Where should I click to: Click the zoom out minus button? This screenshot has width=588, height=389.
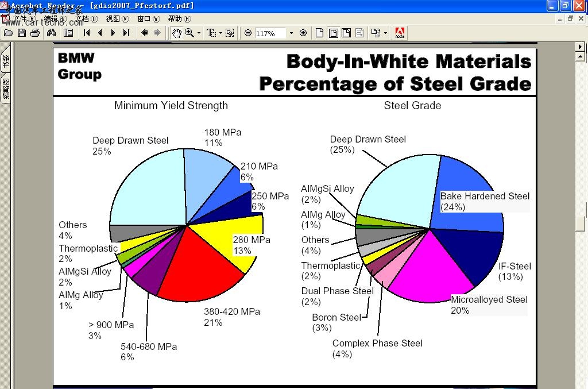click(x=247, y=33)
